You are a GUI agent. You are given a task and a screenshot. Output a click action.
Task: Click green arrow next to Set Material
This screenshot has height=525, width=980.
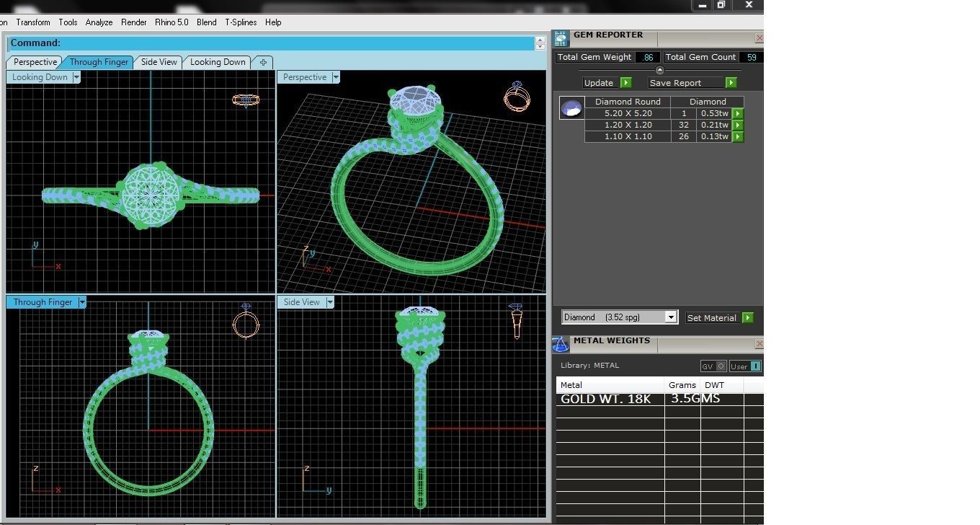(x=747, y=317)
